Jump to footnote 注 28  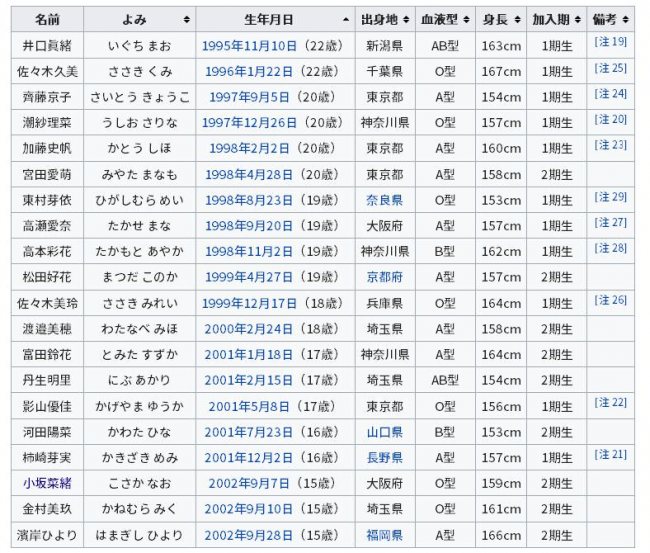click(611, 248)
